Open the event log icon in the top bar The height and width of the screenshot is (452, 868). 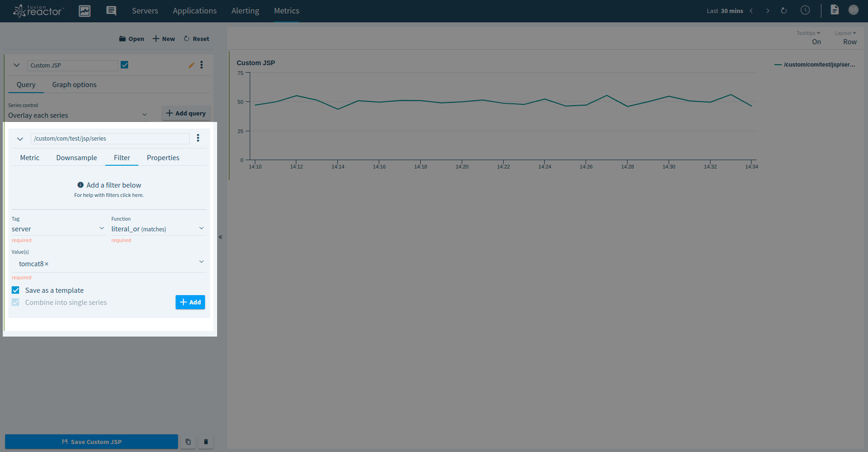tap(111, 11)
